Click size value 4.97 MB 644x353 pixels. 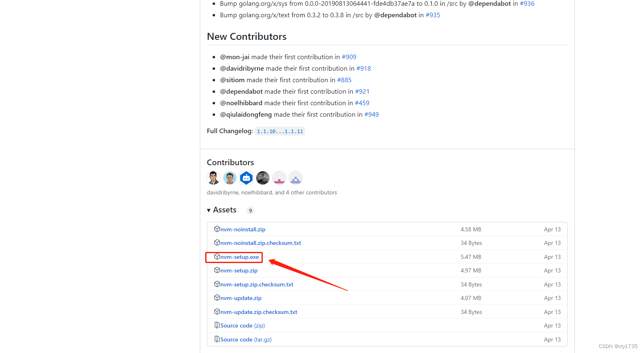click(x=471, y=270)
